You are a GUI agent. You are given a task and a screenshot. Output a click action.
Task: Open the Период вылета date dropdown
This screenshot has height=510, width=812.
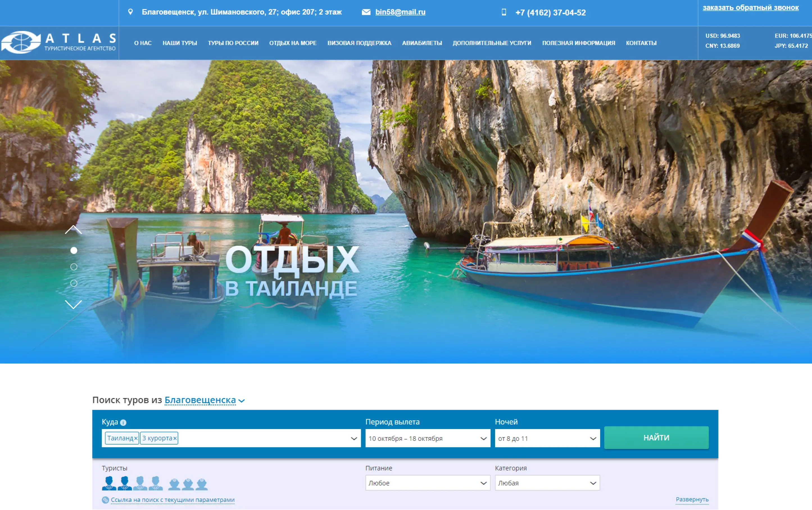click(427, 438)
